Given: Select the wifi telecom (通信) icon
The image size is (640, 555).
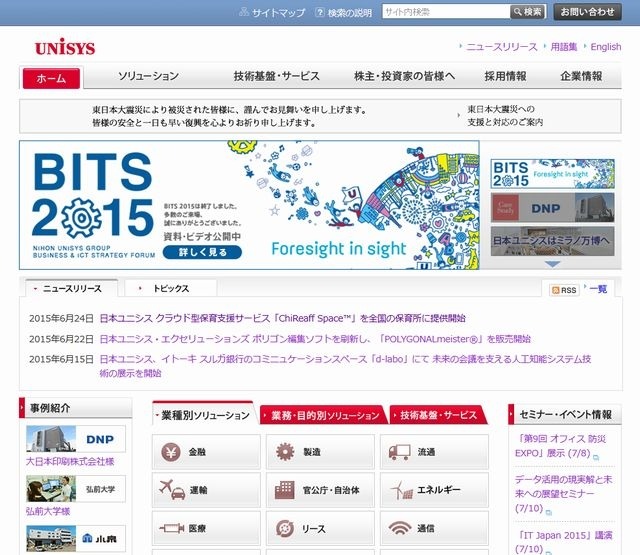Looking at the screenshot, I should (400, 528).
